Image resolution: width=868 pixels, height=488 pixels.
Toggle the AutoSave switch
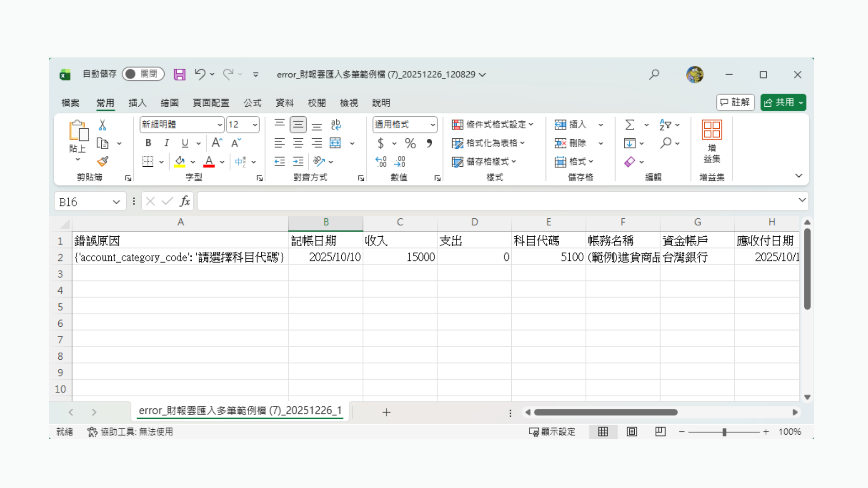point(142,74)
